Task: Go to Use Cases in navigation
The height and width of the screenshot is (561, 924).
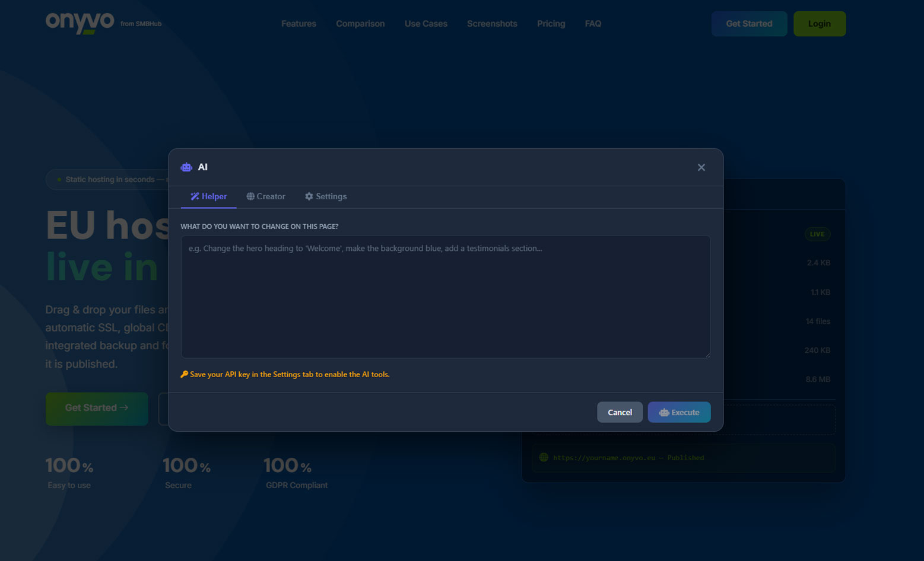Action: 426,24
